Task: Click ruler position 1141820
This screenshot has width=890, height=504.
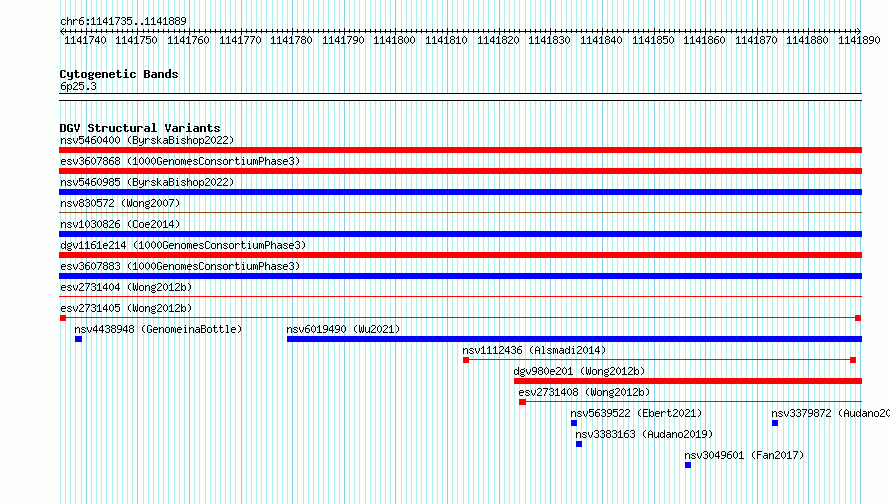Action: click(498, 40)
